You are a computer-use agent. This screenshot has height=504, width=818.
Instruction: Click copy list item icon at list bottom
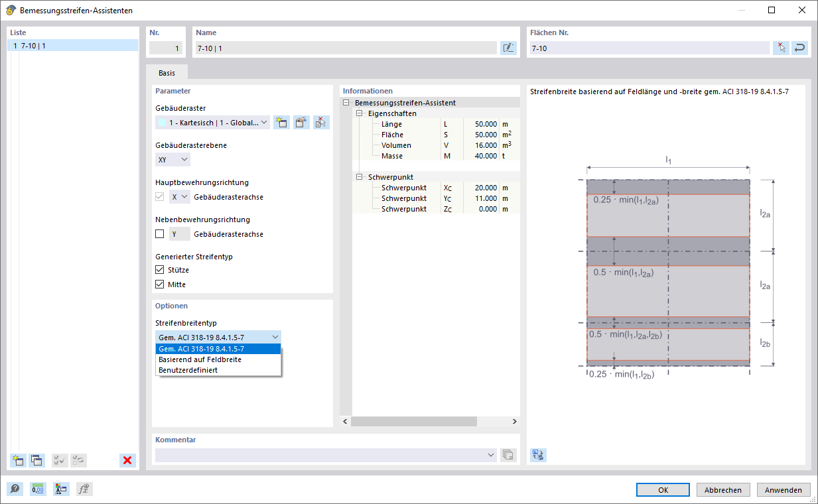click(x=36, y=460)
